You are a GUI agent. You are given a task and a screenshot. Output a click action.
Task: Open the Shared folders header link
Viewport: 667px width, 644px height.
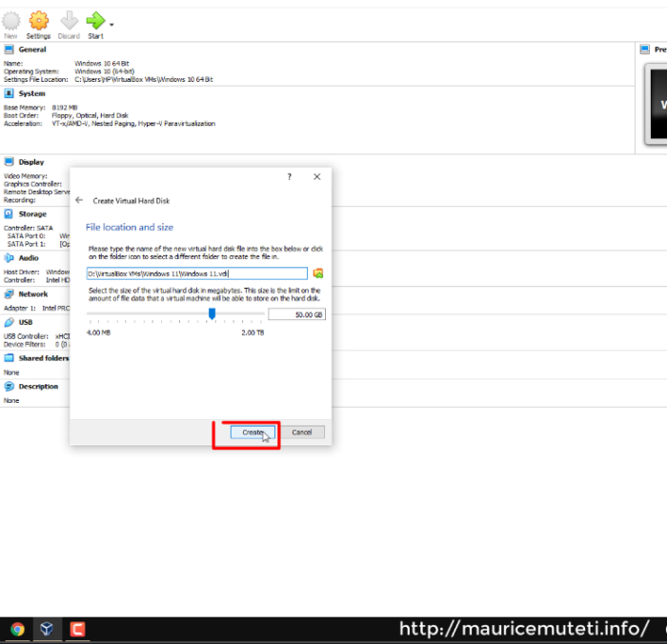(x=44, y=358)
